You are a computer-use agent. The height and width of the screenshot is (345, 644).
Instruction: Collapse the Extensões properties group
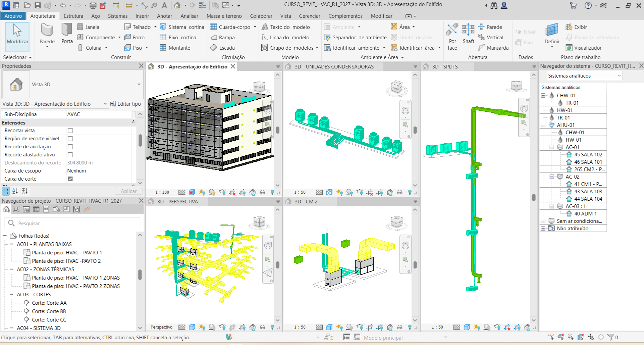[x=133, y=122]
